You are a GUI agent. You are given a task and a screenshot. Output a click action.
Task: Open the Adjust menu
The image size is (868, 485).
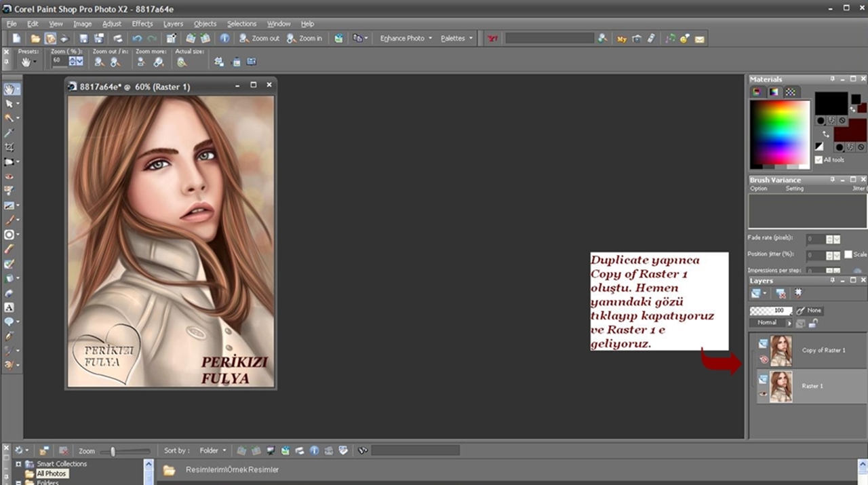(x=112, y=24)
